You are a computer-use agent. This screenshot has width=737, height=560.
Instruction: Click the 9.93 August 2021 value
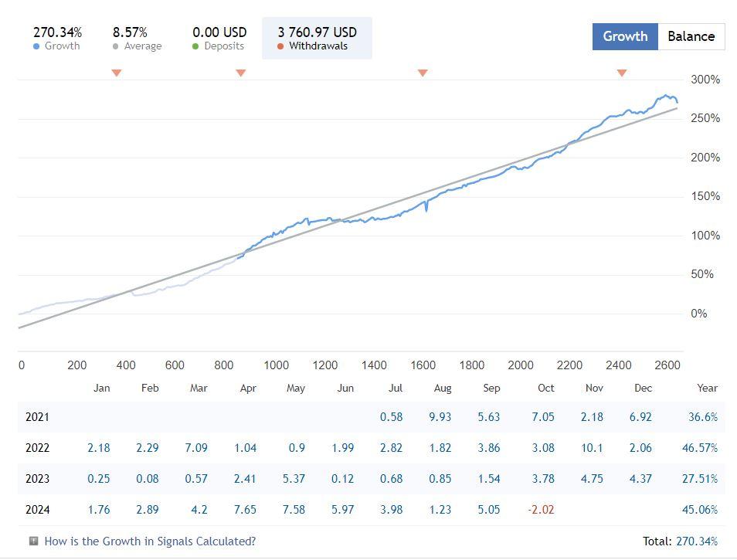click(x=440, y=417)
